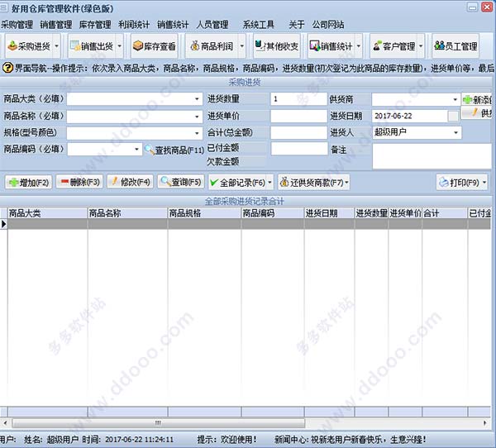Click 进货单价 input field

(x=298, y=116)
